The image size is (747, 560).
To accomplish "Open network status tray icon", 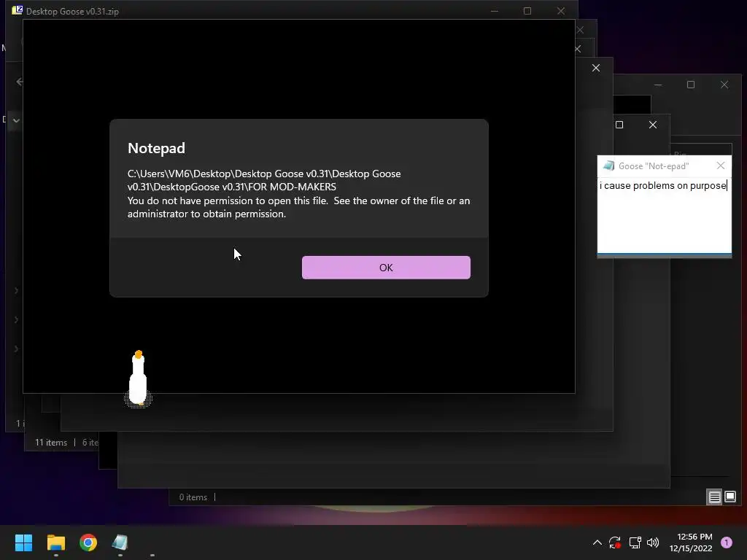I will click(x=635, y=542).
